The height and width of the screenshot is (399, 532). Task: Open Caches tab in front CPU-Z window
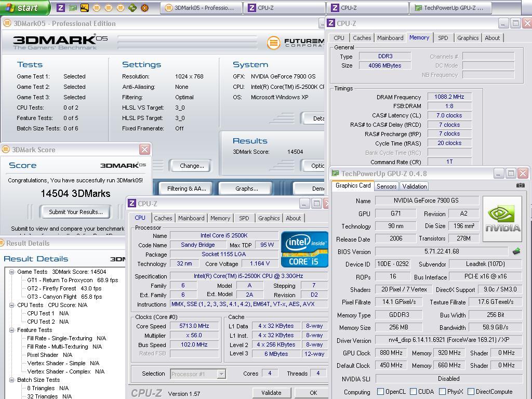coord(163,218)
